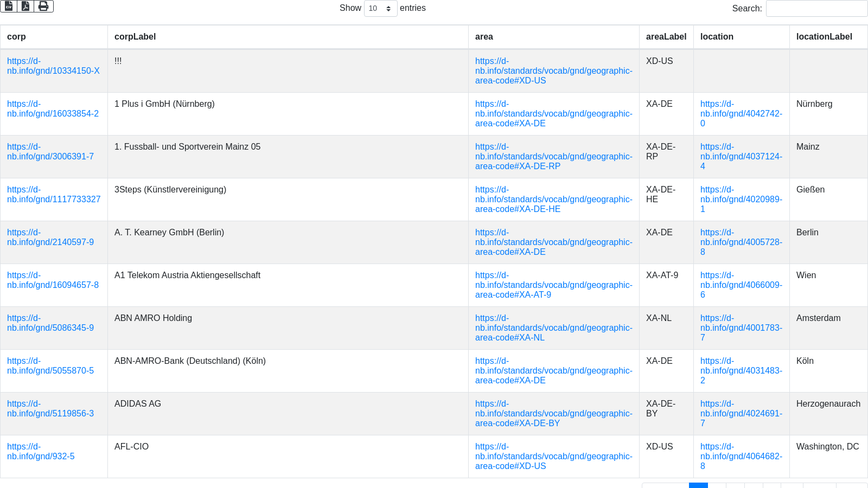
Task: Sort by locationLabel column header
Action: (x=824, y=37)
